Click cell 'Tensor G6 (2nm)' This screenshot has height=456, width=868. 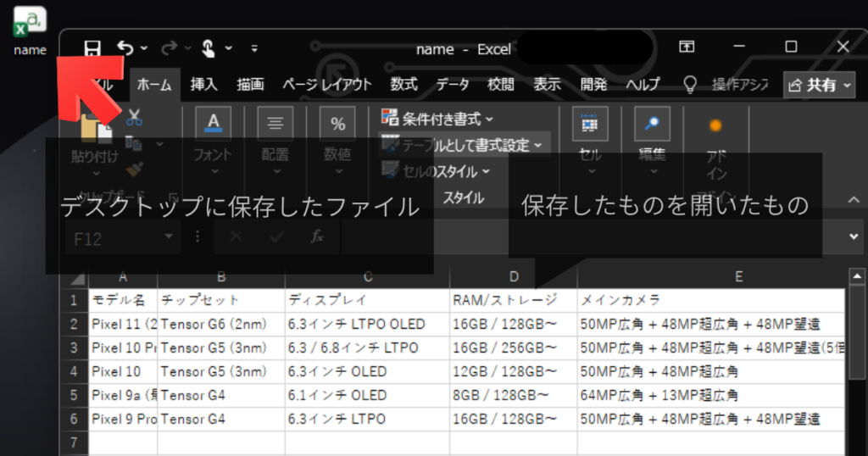click(x=221, y=325)
